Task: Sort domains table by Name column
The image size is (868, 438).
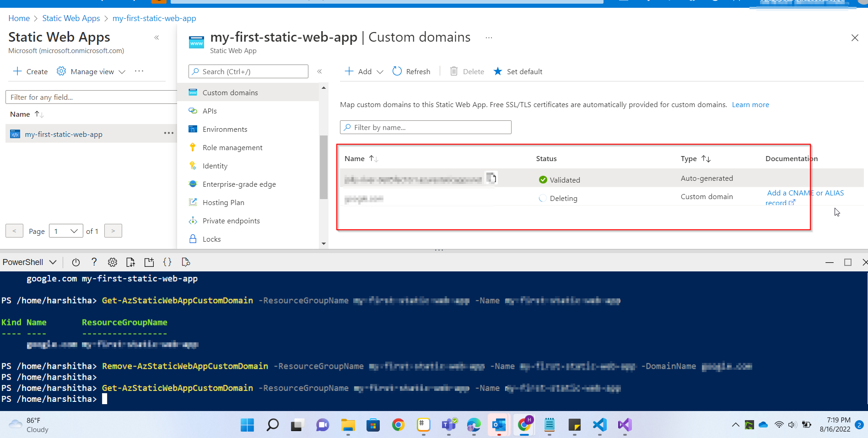Action: pos(361,158)
